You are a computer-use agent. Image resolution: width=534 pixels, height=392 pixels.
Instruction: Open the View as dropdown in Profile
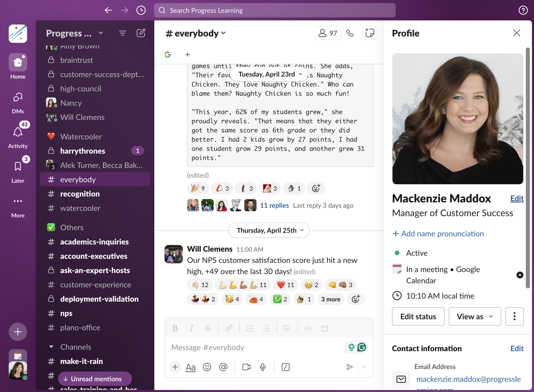coord(475,316)
